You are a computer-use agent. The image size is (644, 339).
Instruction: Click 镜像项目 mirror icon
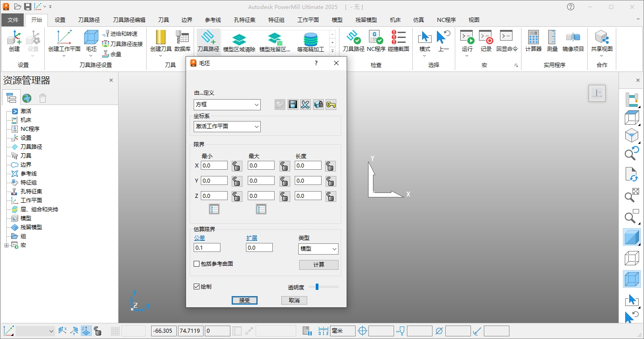pyautogui.click(x=573, y=38)
